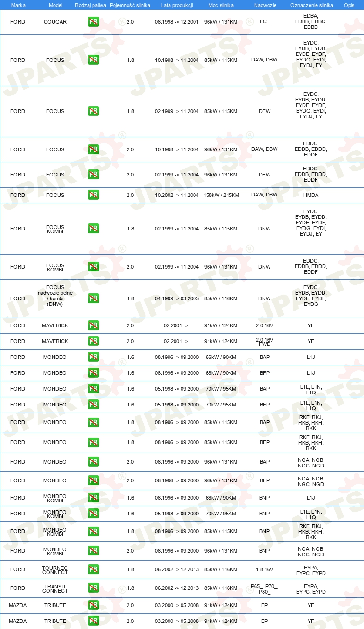Click the Moc silnika column header

point(221,5)
